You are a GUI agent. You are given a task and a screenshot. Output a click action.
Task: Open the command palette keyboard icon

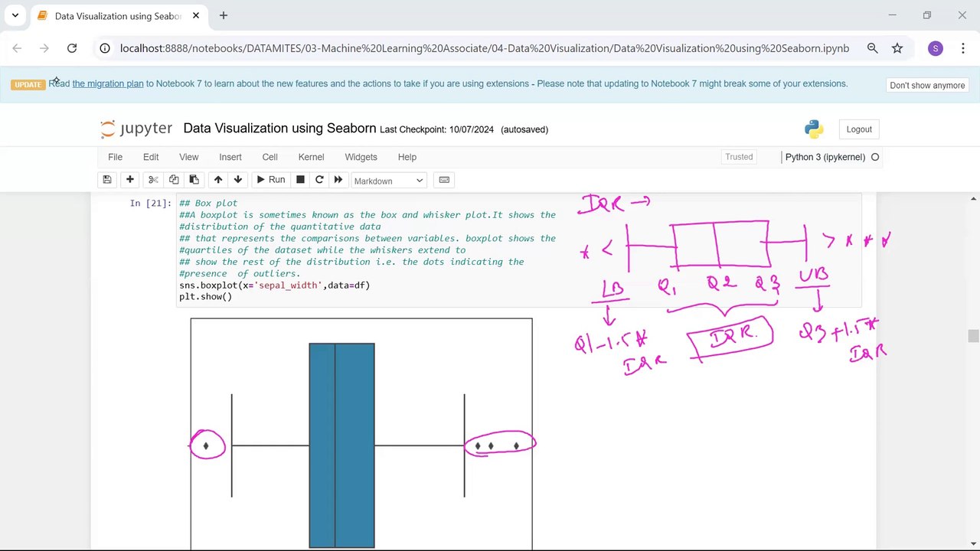[x=444, y=180]
